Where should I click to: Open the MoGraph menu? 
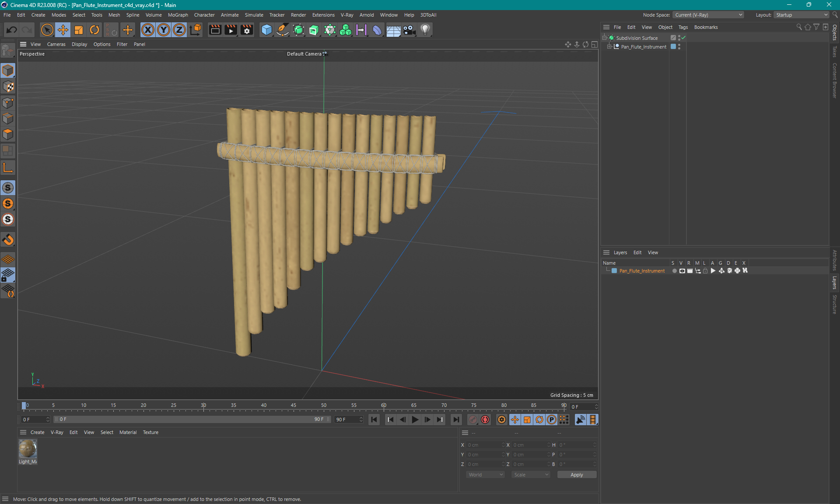click(x=178, y=15)
